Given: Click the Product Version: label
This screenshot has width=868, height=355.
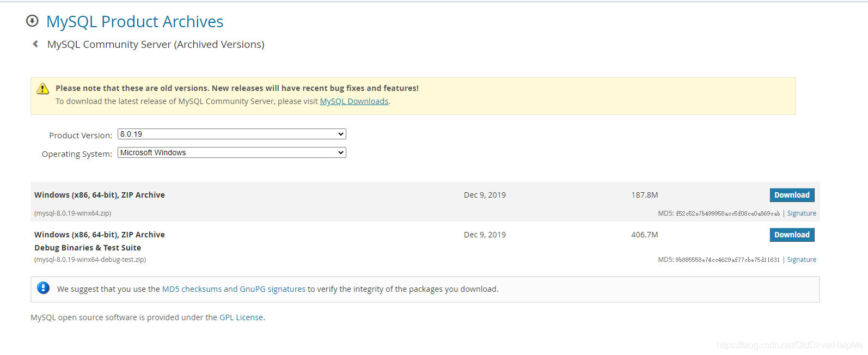Looking at the screenshot, I should (81, 136).
